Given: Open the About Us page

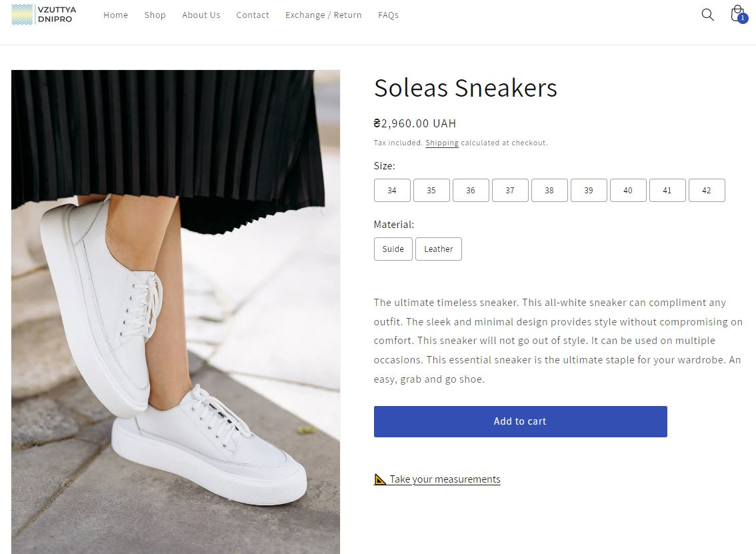Looking at the screenshot, I should 201,15.
